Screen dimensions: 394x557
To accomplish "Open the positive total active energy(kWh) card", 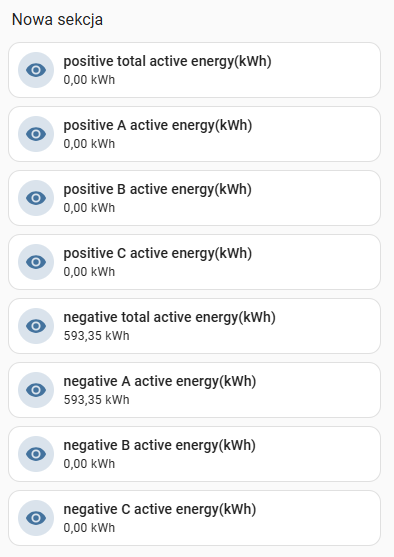I will coord(194,70).
